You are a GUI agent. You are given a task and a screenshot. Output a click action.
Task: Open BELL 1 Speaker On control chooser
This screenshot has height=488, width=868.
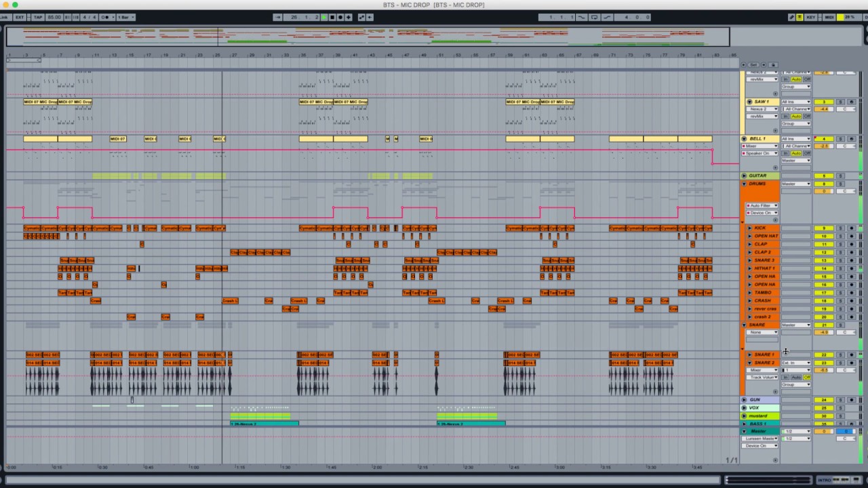pos(759,153)
